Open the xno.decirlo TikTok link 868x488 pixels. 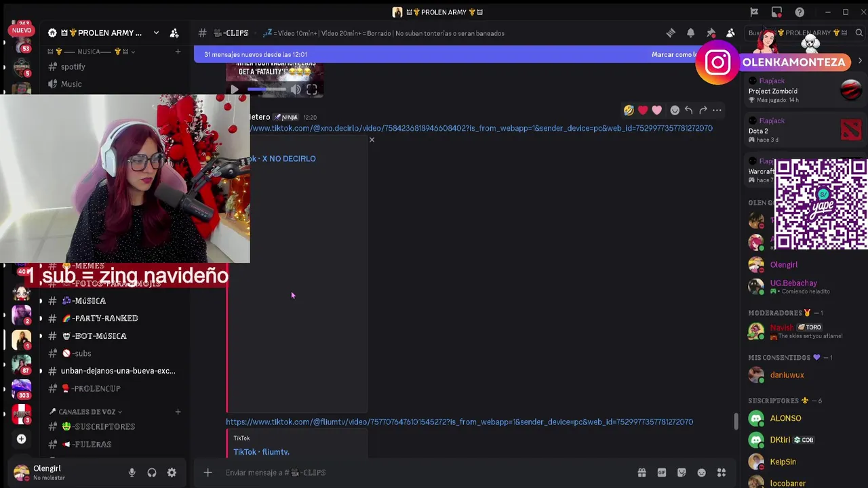coord(481,128)
